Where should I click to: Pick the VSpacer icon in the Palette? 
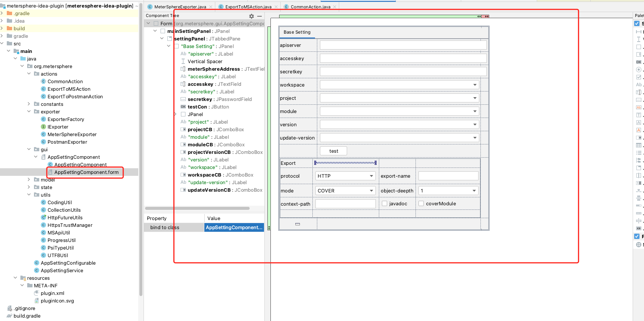click(x=639, y=39)
